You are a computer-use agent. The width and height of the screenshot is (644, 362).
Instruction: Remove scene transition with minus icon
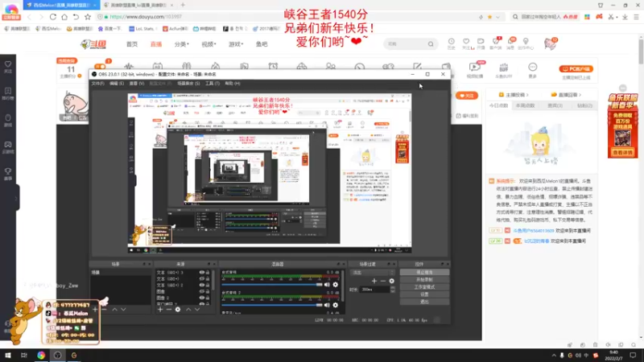[383, 281]
